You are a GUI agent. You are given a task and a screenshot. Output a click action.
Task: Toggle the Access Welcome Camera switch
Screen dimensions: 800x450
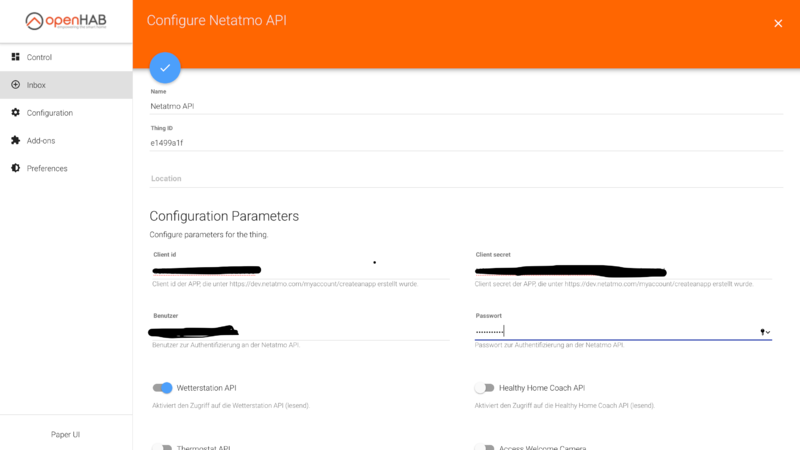[x=485, y=447]
